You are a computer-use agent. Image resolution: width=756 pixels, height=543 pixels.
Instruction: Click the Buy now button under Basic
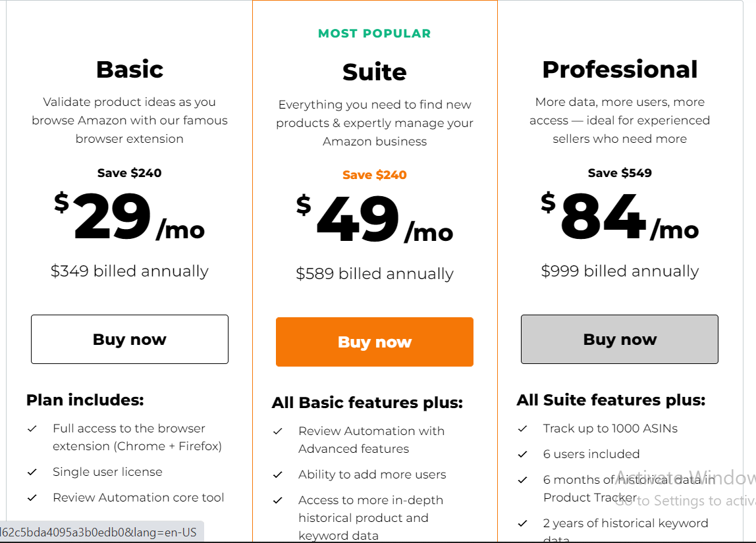(130, 339)
